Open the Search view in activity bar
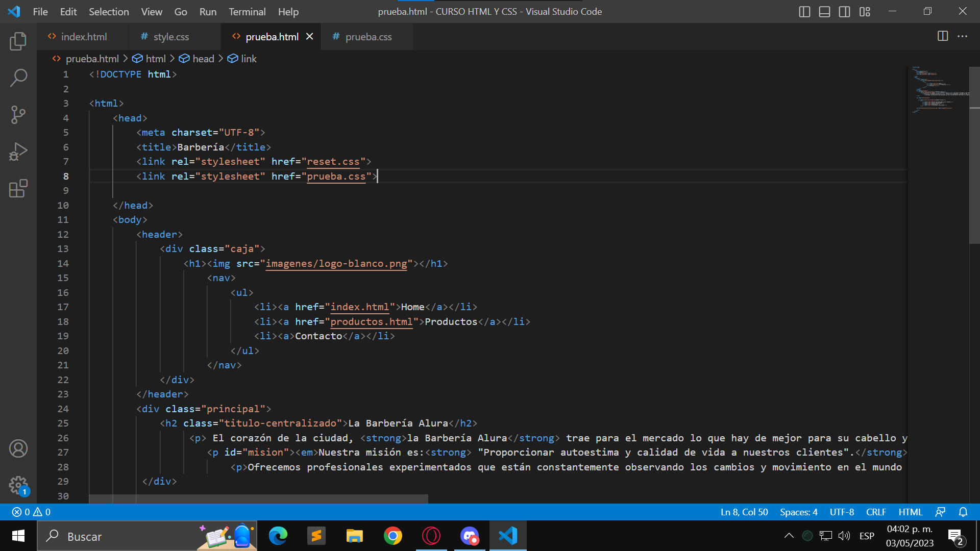This screenshot has height=551, width=980. pyautogui.click(x=18, y=78)
